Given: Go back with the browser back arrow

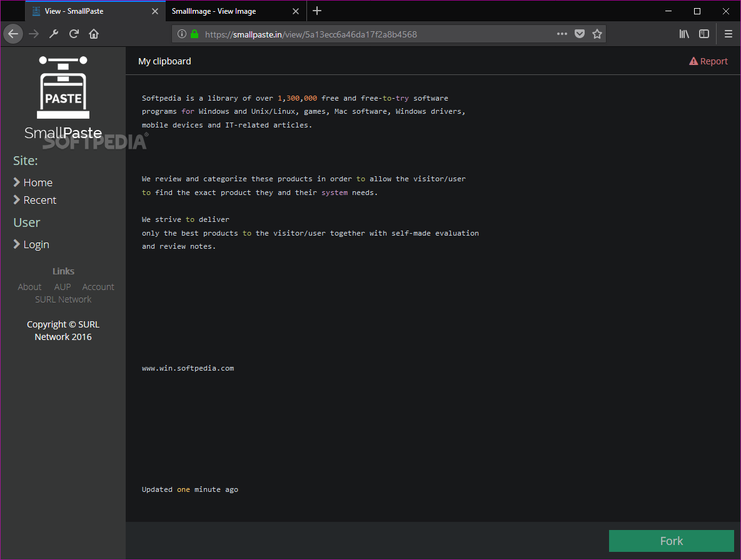Looking at the screenshot, I should pyautogui.click(x=13, y=34).
